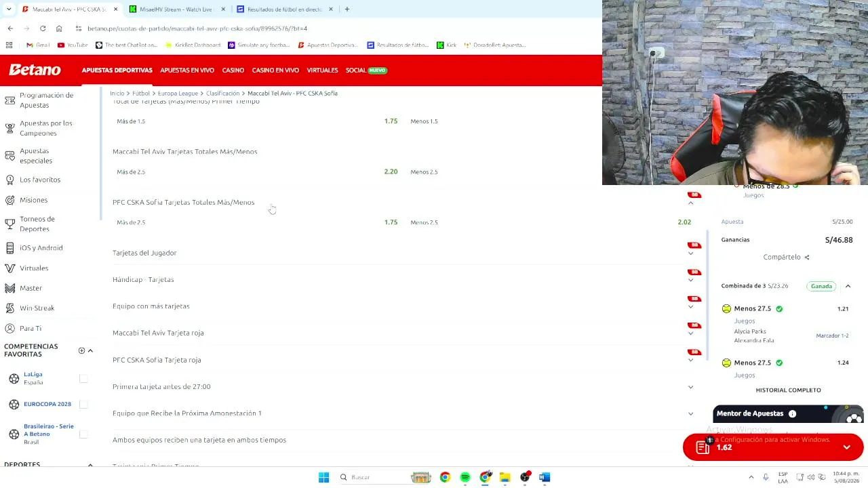Screen dimensions: 868x488
Task: Go to the Casino section
Action: (233, 70)
